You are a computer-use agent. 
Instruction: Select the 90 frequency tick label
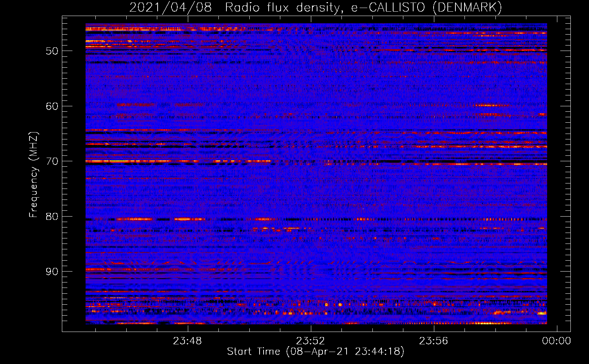[x=52, y=272]
